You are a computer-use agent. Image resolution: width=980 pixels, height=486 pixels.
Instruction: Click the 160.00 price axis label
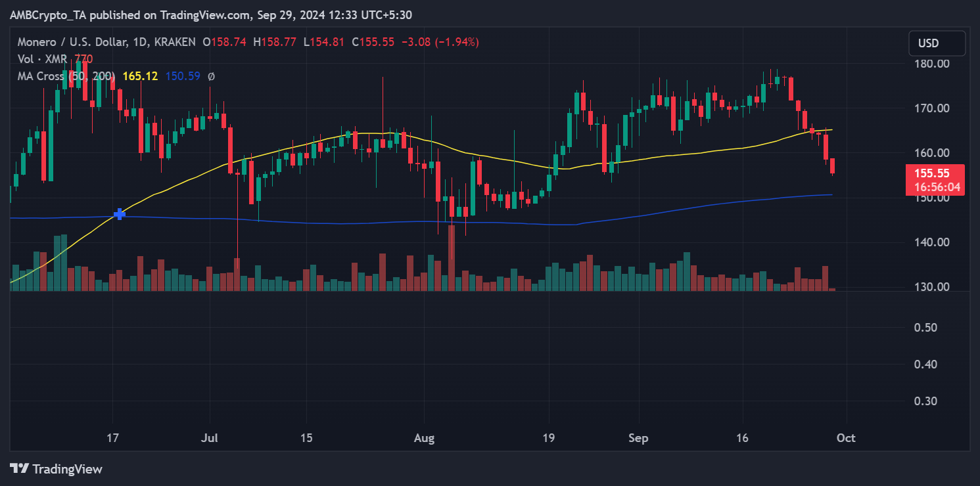coord(933,153)
